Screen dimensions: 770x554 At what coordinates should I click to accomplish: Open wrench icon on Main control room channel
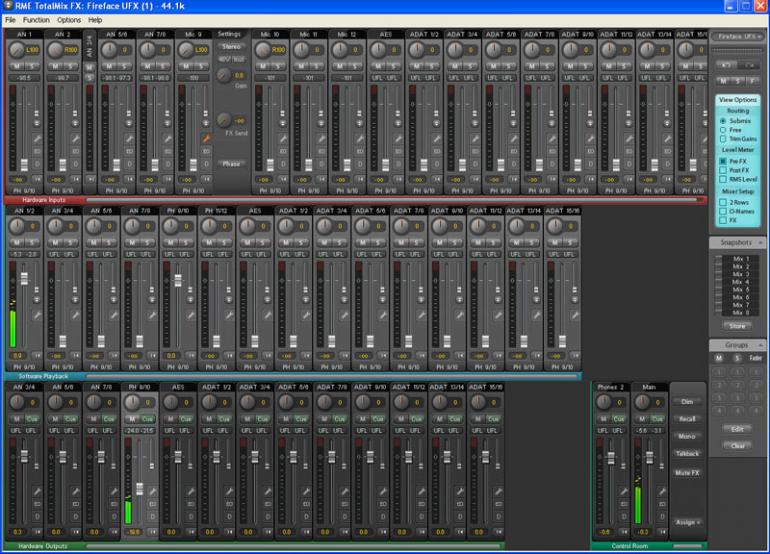[662, 491]
